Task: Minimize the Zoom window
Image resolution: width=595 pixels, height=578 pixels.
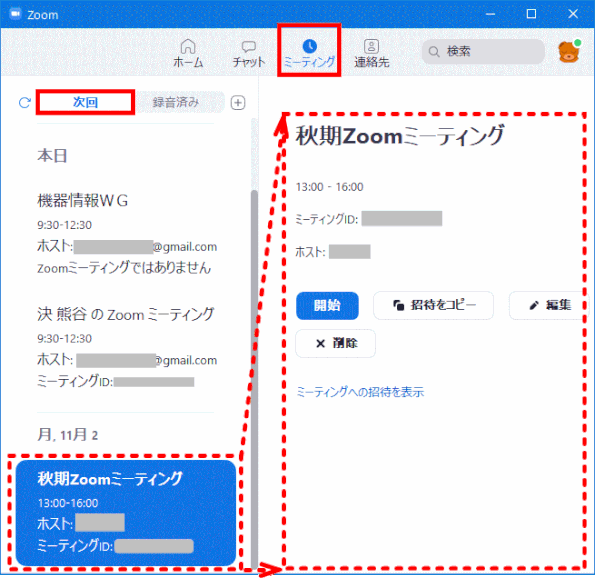Action: point(491,14)
